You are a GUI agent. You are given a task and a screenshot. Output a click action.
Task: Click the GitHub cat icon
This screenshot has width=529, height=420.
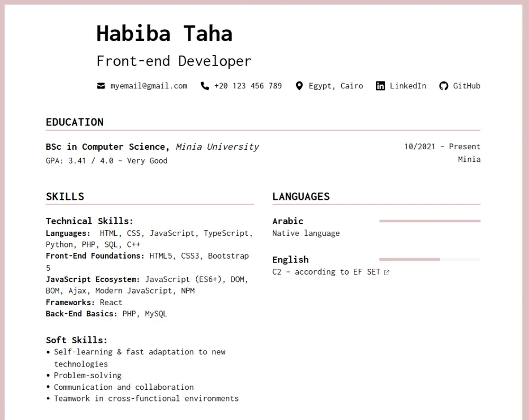[x=443, y=86]
